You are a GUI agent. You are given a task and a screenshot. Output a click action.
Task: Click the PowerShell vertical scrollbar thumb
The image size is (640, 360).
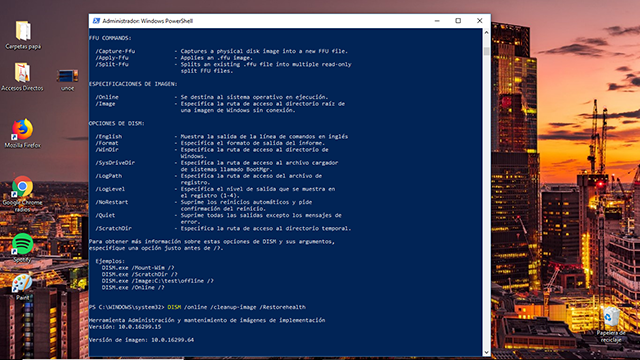click(x=486, y=51)
